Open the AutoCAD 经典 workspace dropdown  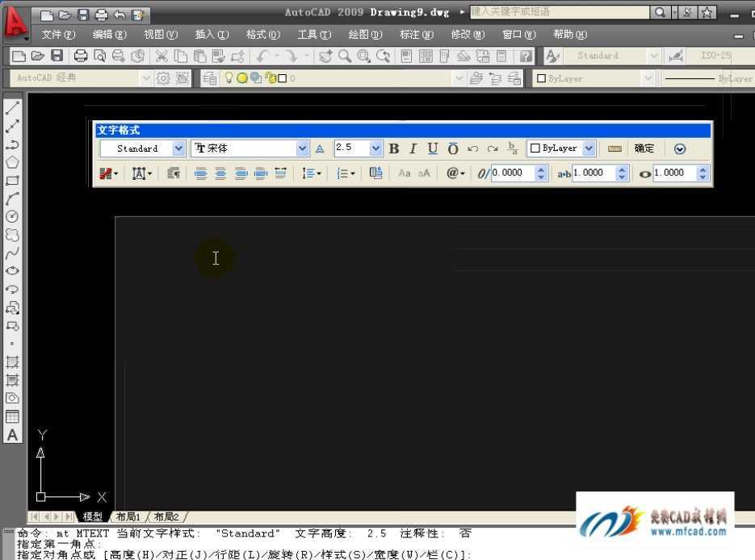[x=146, y=78]
